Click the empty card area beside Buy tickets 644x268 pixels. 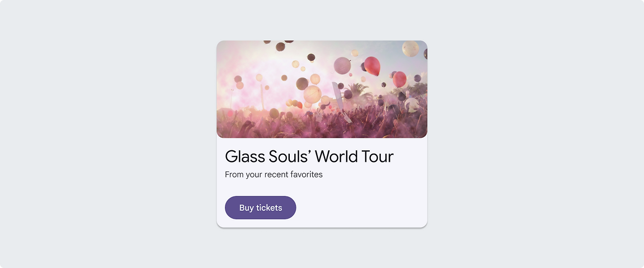[x=362, y=208]
